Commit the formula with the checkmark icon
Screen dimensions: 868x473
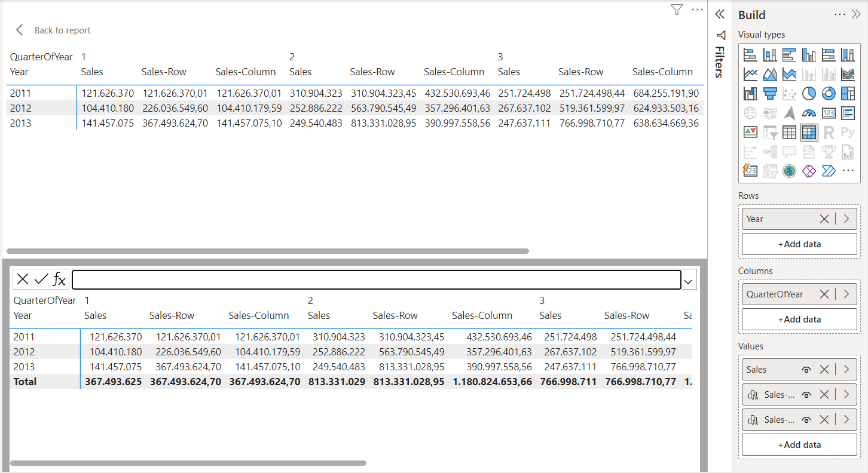click(41, 279)
